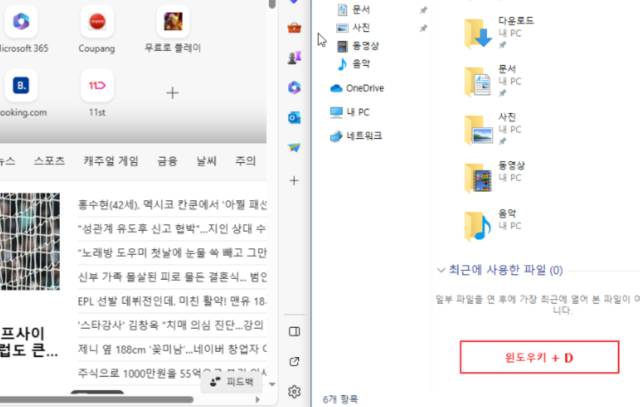Click the plus button to customize the sidebar
The image size is (640, 407).
[294, 181]
